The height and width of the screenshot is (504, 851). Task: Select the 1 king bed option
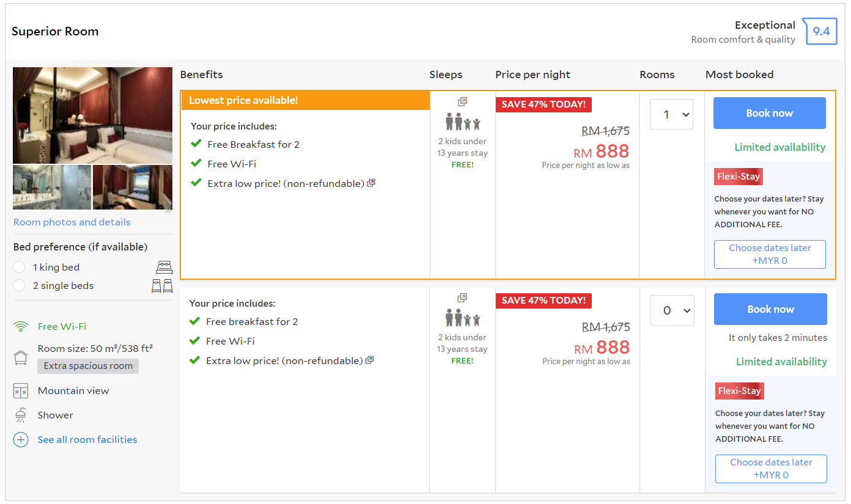[x=20, y=268]
